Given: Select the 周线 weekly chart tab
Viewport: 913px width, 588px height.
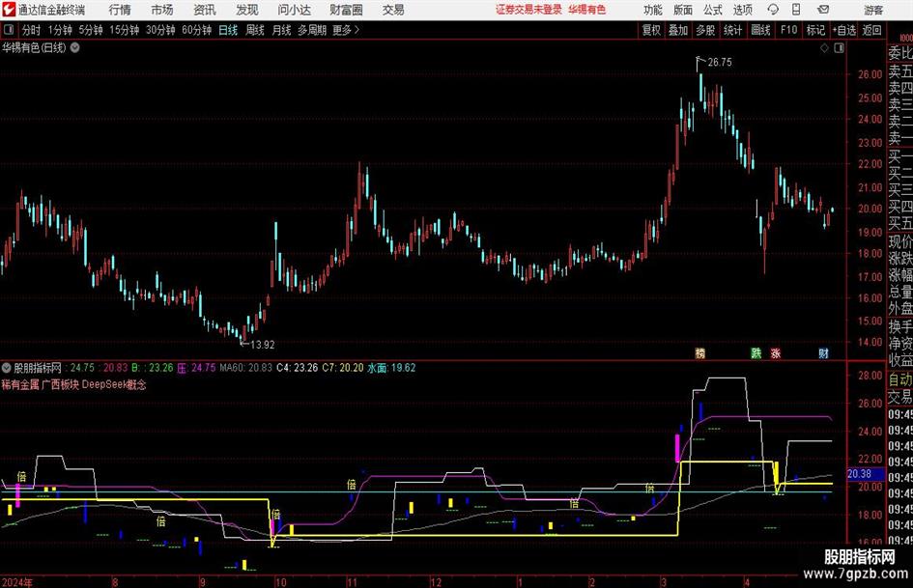Looking at the screenshot, I should pyautogui.click(x=255, y=30).
